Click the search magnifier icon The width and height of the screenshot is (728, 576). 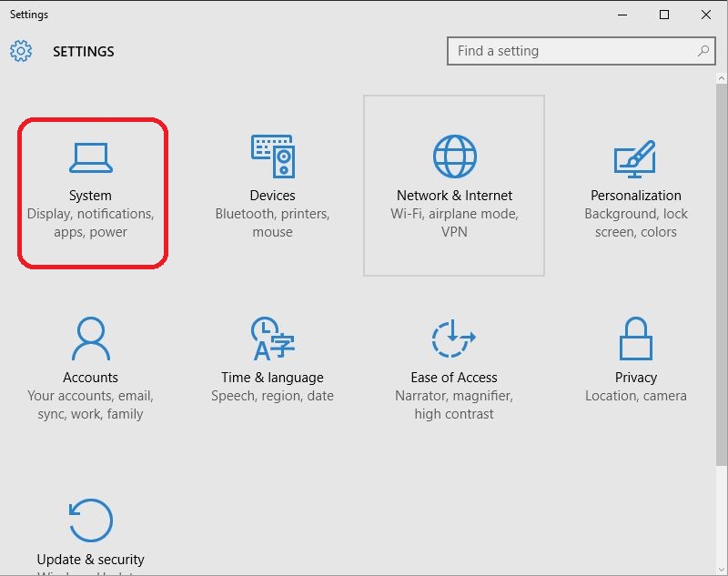(703, 51)
